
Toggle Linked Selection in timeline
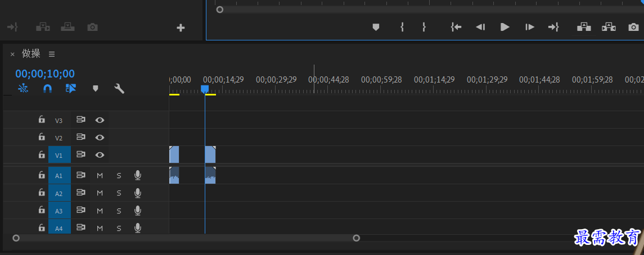[x=71, y=89]
